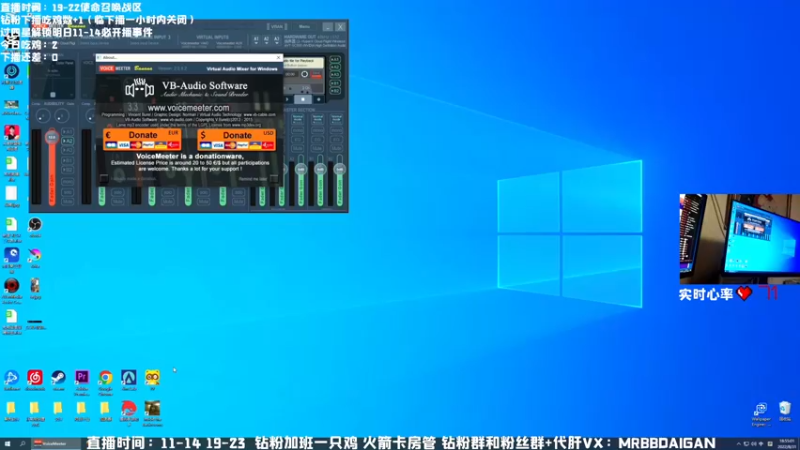Open the NetEase Cloud Music red icon
The height and width of the screenshot is (450, 800).
click(x=35, y=378)
